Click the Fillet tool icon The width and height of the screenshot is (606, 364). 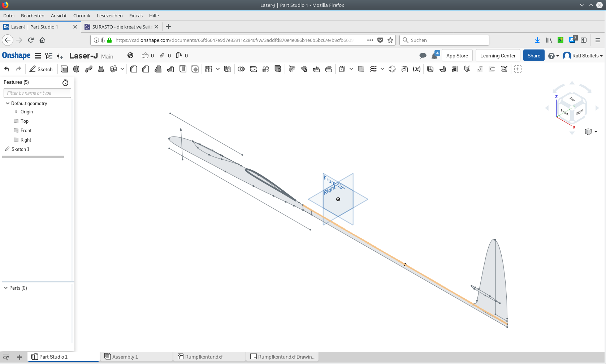pos(134,69)
